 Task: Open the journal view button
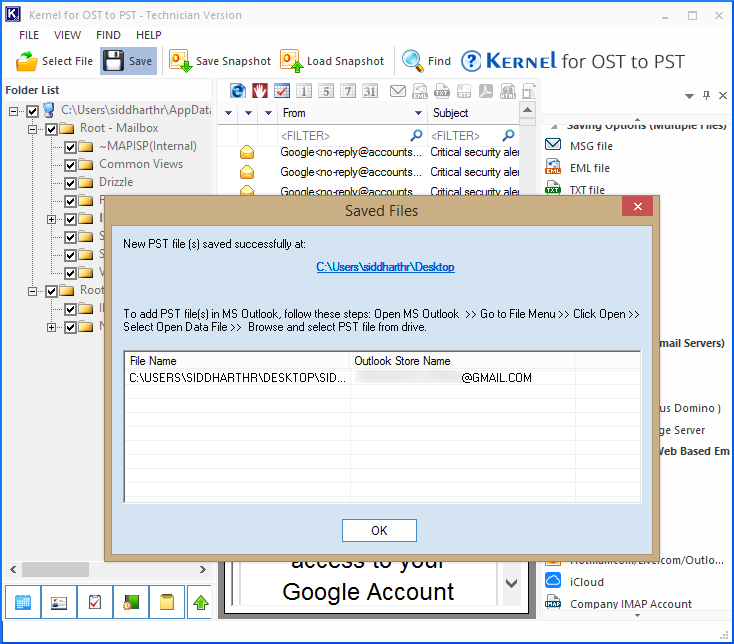(x=131, y=602)
